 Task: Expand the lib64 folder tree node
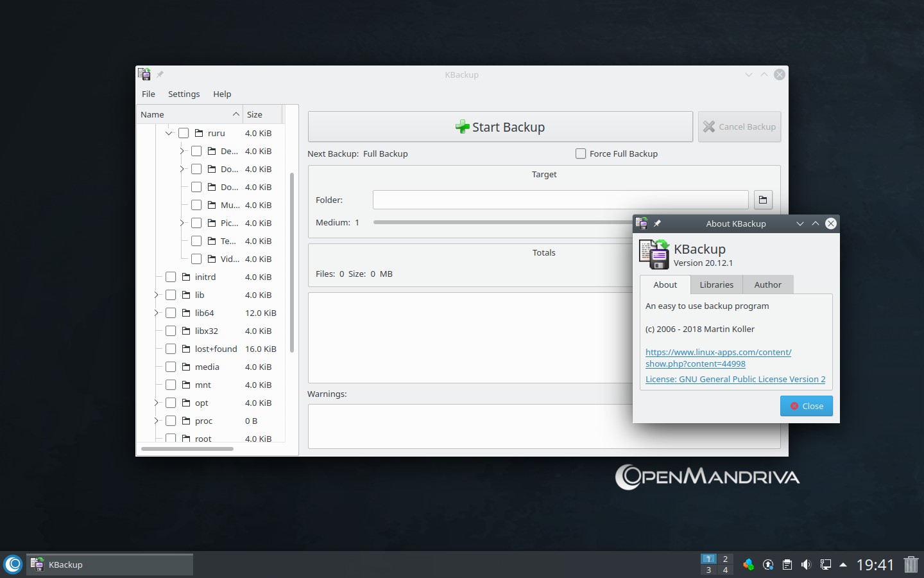pos(157,313)
